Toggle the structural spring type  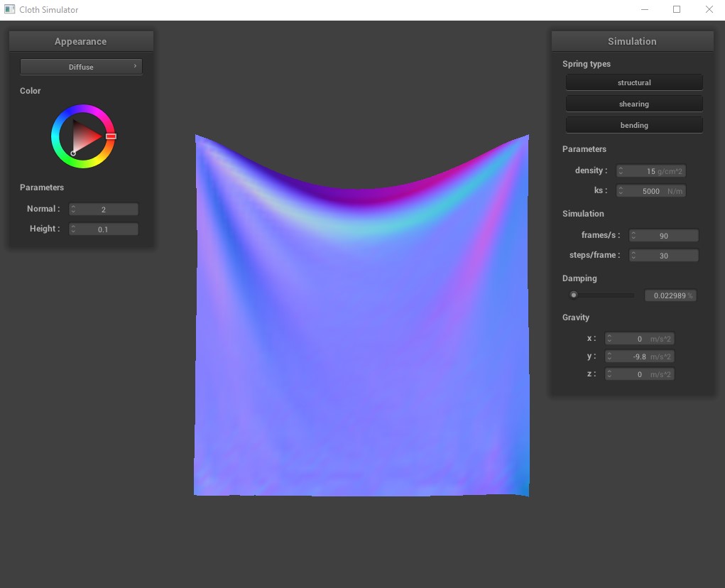pos(634,82)
